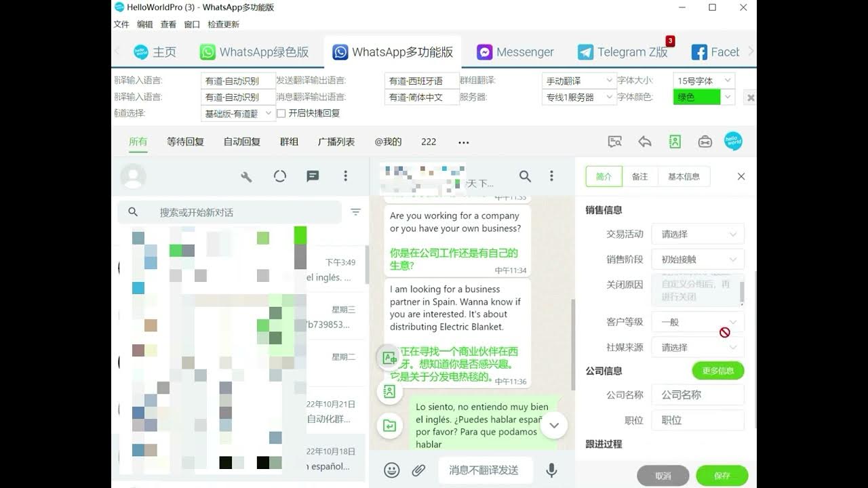This screenshot has height=488, width=868.
Task: Open the wrench settings icon in chat list header
Action: click(x=246, y=176)
